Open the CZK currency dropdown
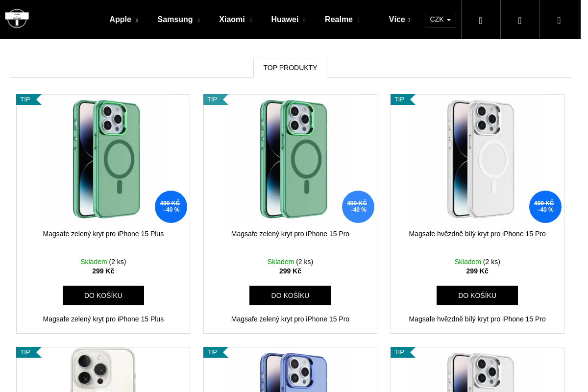 pos(440,20)
